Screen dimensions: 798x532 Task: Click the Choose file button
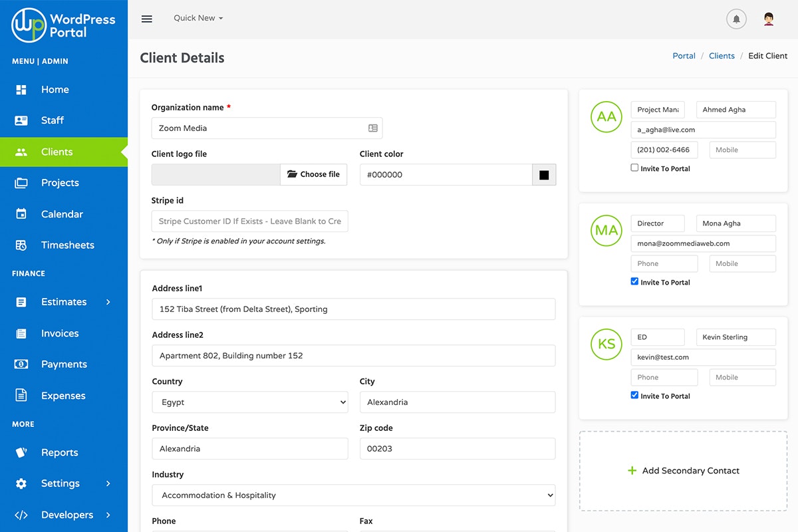point(313,174)
